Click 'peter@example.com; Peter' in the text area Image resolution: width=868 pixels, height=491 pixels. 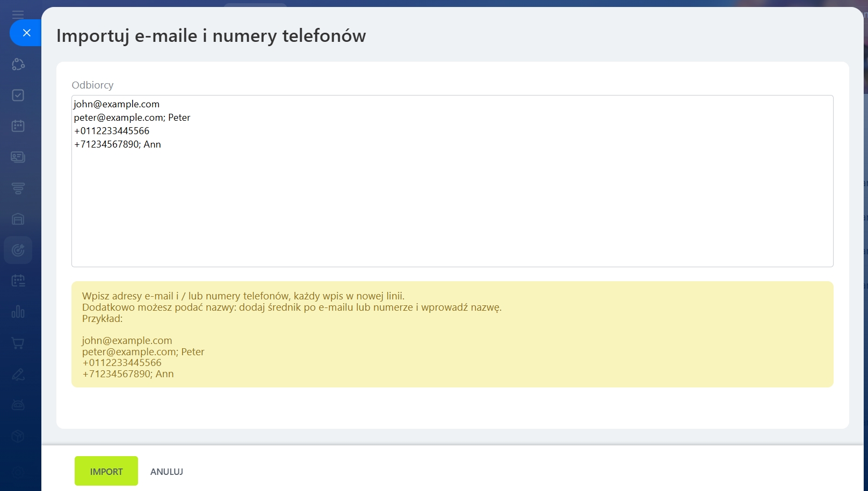132,118
